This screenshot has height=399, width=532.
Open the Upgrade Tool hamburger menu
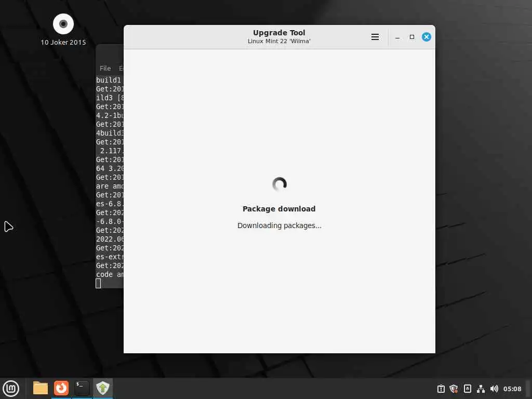[375, 37]
